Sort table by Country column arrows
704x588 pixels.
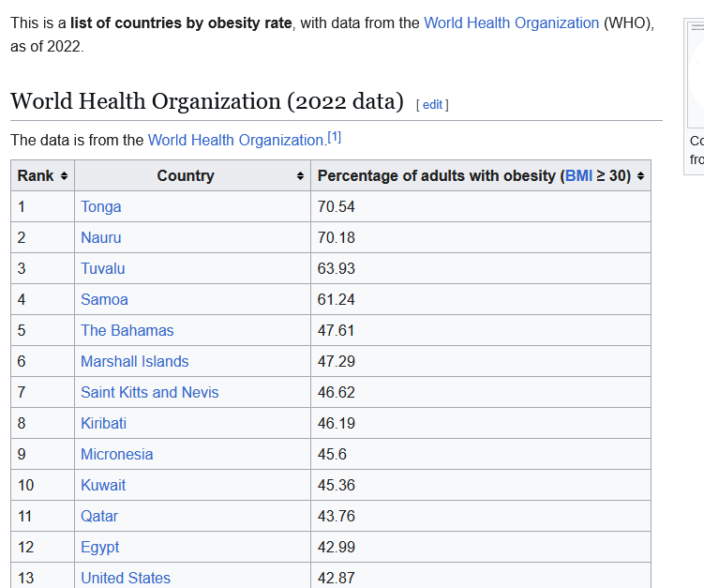300,176
